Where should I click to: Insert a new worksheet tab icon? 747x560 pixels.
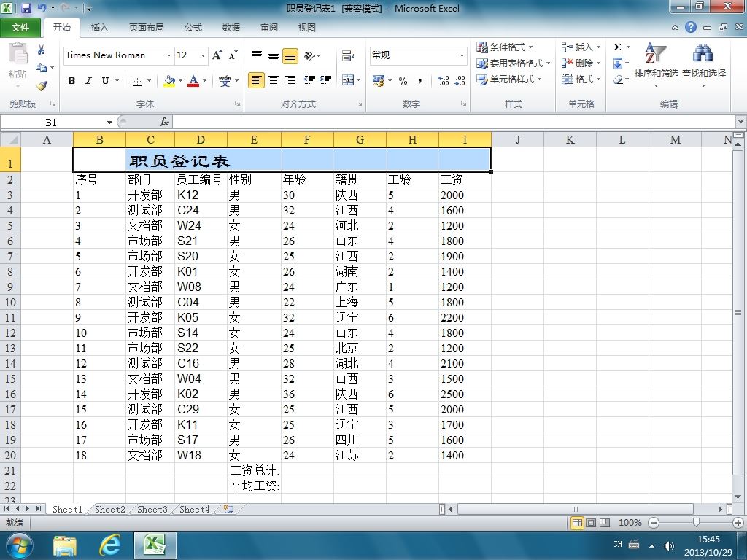coord(228,509)
